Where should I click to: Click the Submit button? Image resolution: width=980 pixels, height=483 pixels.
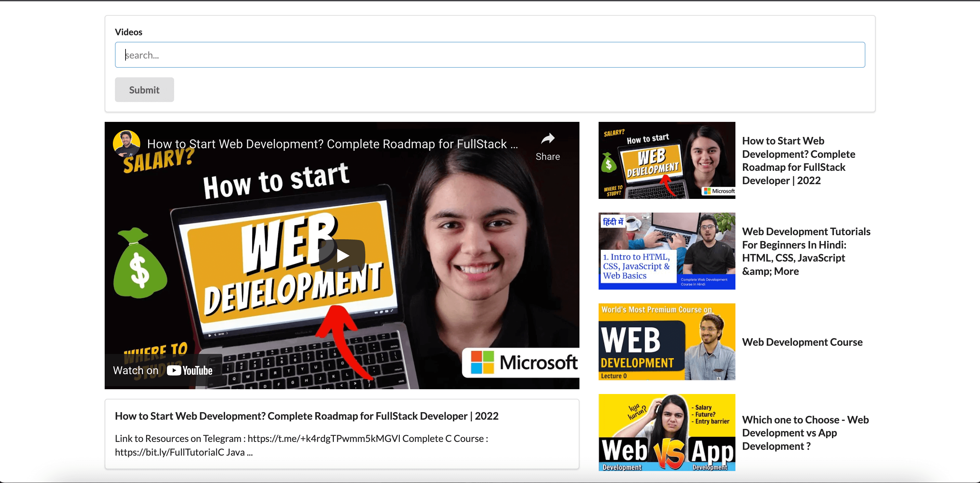[144, 90]
